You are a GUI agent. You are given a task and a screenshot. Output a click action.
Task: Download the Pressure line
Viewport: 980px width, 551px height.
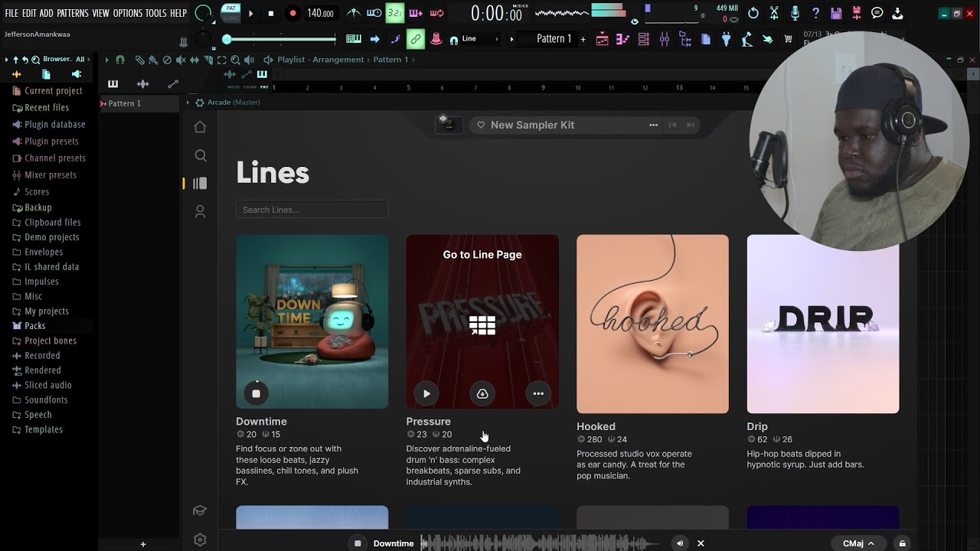point(482,393)
